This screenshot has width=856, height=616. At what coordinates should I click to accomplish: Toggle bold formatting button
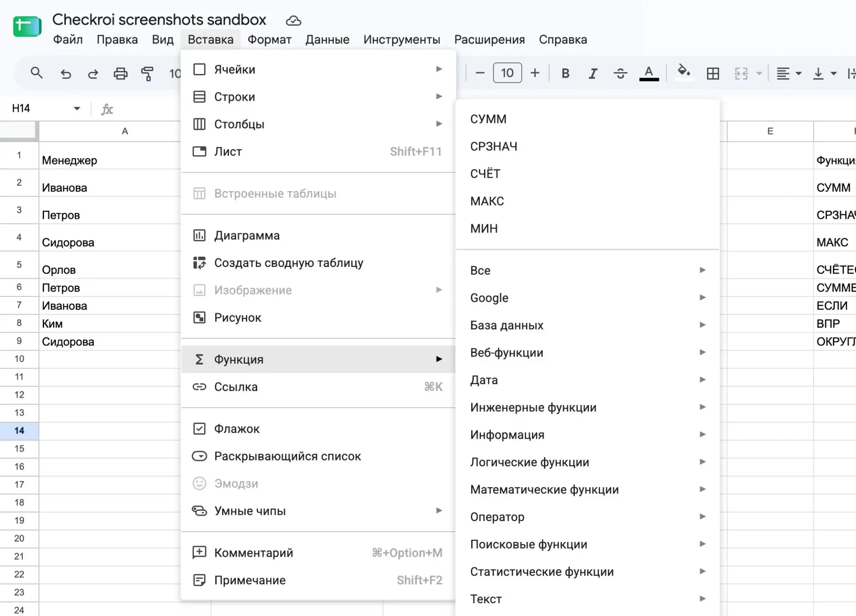click(565, 73)
